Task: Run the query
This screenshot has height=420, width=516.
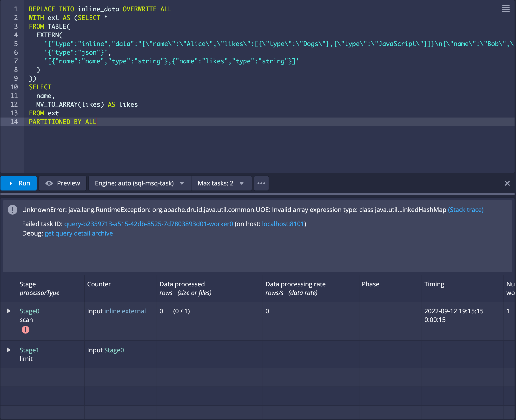Action: point(19,183)
